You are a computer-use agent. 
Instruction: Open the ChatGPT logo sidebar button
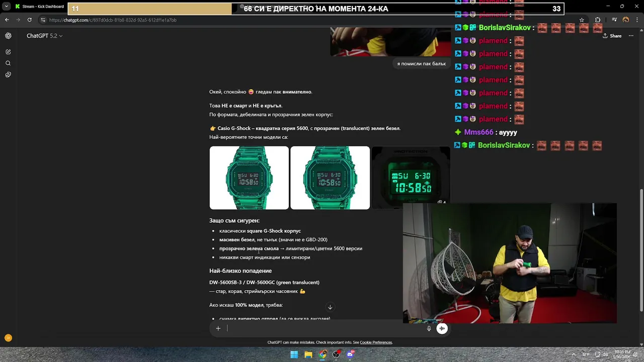(x=8, y=36)
